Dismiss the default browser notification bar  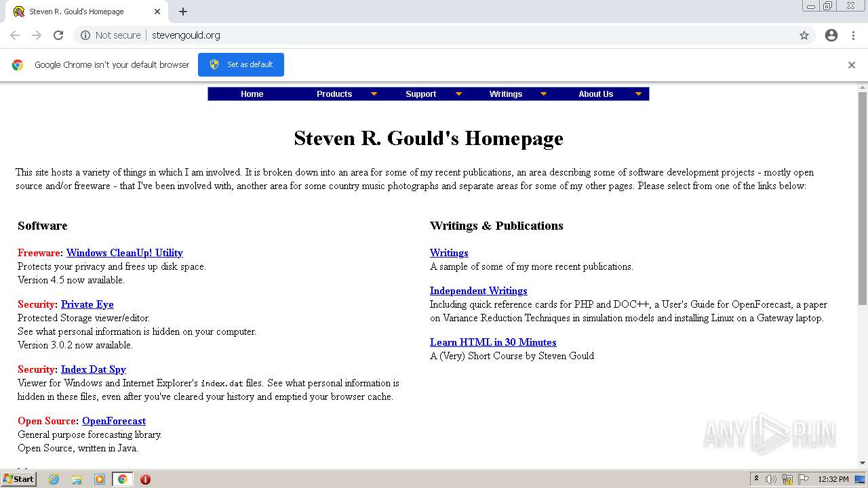pos(852,65)
